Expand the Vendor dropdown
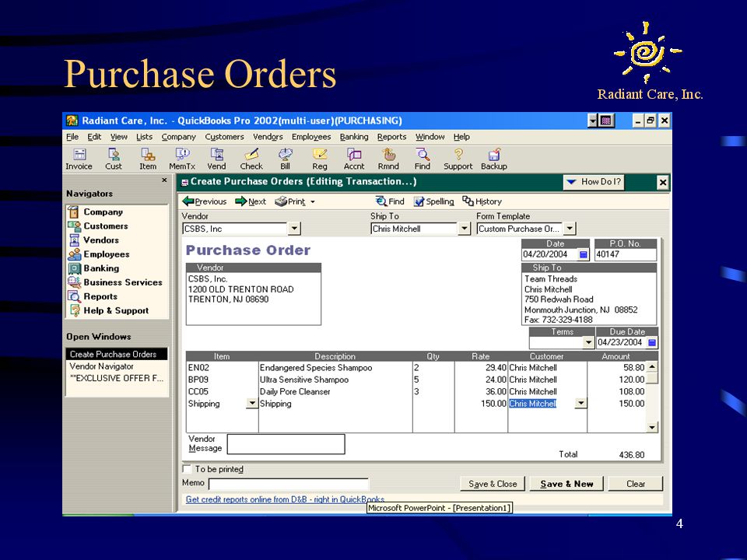This screenshot has width=747, height=560. tap(294, 229)
